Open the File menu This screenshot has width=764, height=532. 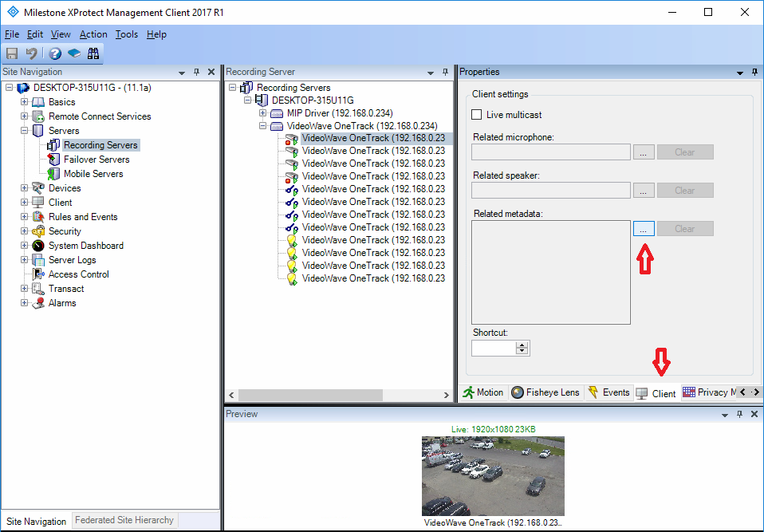(12, 34)
